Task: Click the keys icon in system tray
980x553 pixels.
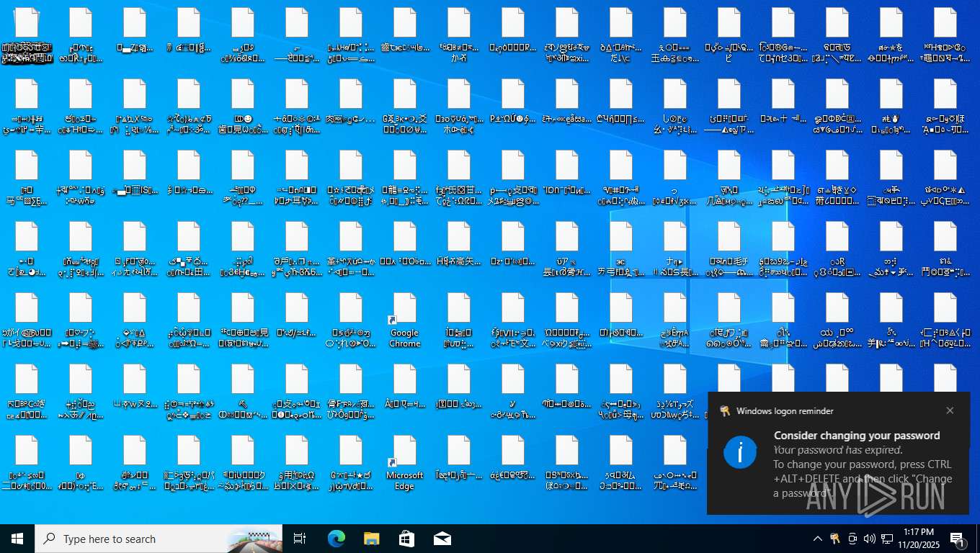Action: (835, 539)
